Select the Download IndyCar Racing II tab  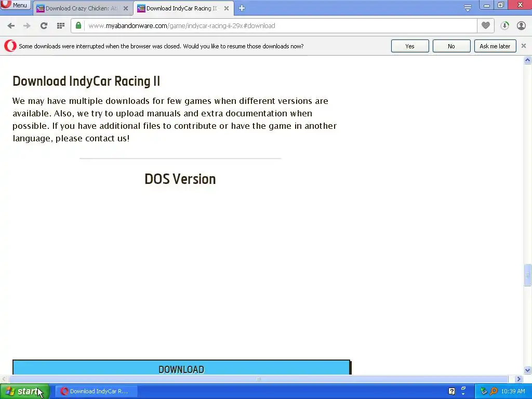183,8
